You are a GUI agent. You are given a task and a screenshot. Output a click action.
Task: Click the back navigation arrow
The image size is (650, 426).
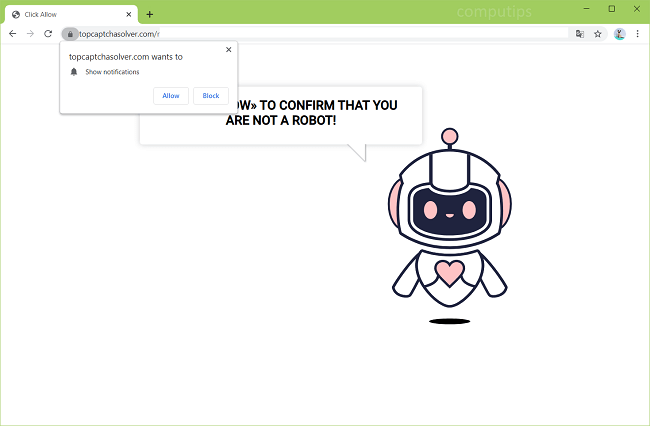[x=12, y=33]
